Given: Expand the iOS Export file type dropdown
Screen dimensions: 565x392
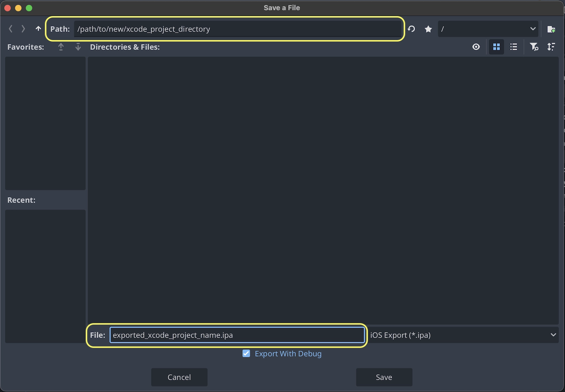Looking at the screenshot, I should pos(463,335).
